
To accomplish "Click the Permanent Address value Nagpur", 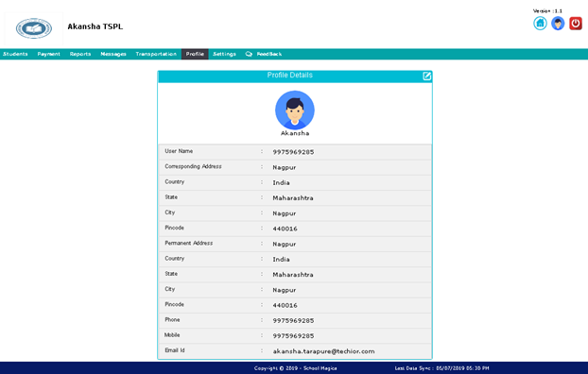I will coord(285,244).
